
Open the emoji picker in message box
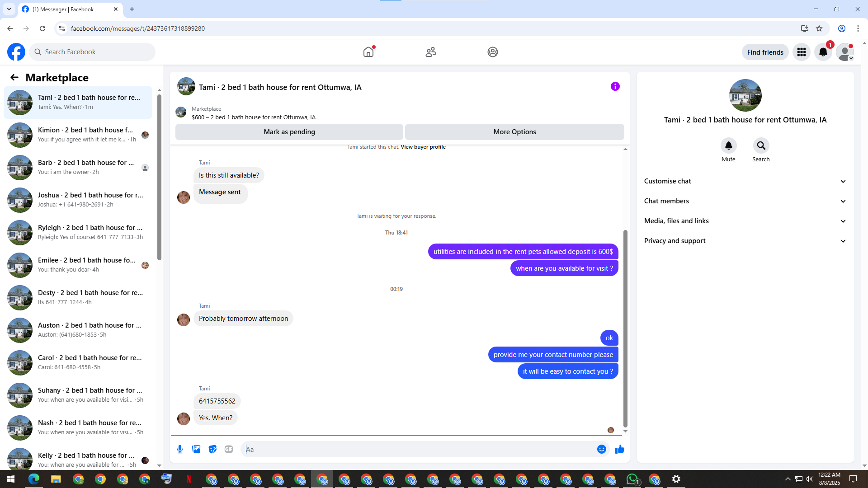pos(601,449)
